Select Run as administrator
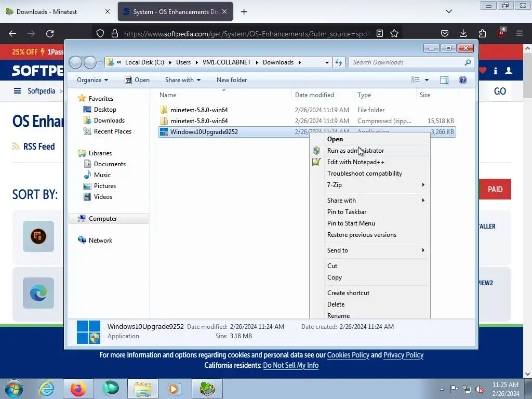Screen dimensions: 532x399 370,151
